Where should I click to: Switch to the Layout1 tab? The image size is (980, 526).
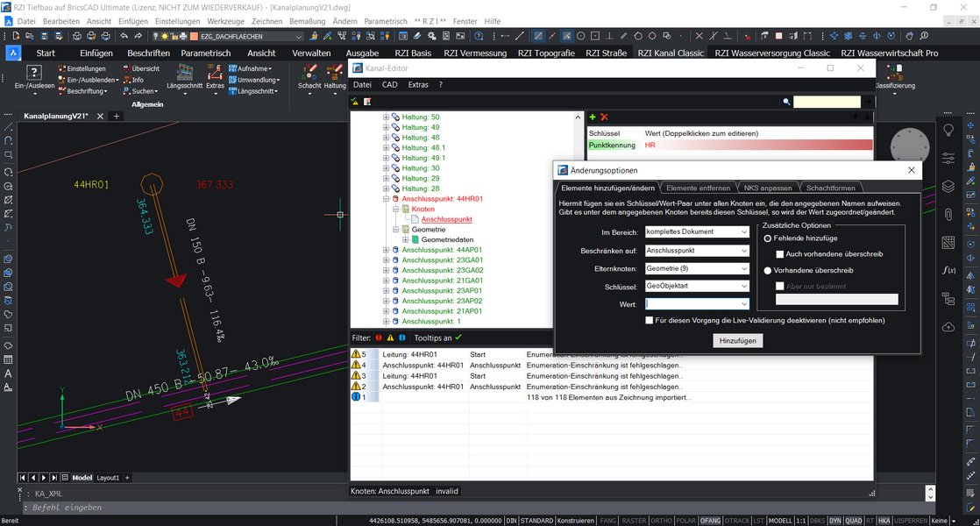108,478
